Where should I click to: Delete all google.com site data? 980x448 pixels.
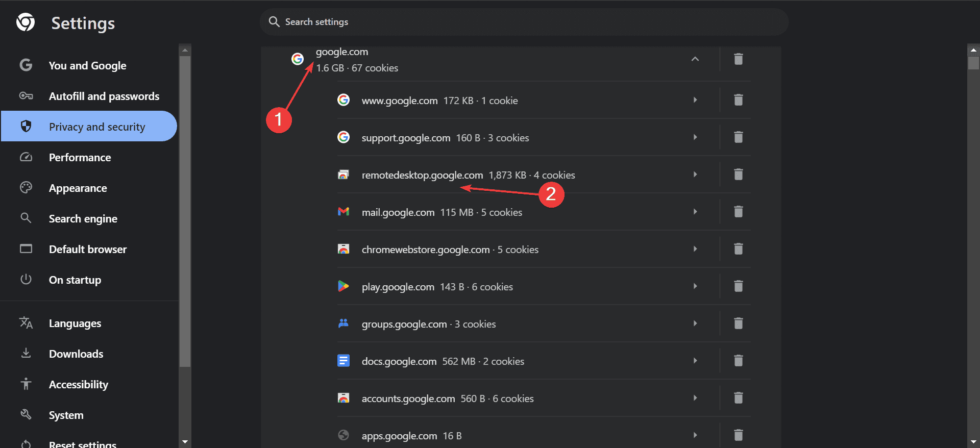738,59
